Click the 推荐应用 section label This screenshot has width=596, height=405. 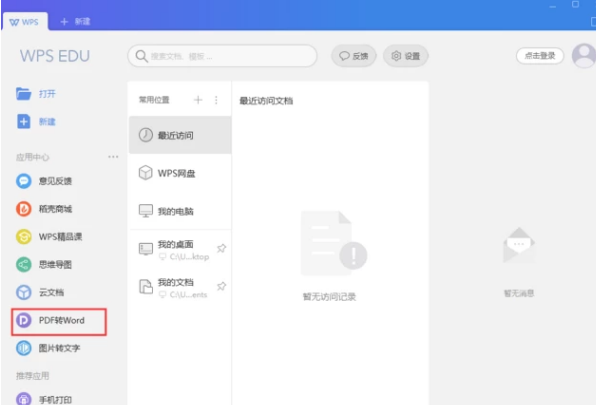pos(33,376)
